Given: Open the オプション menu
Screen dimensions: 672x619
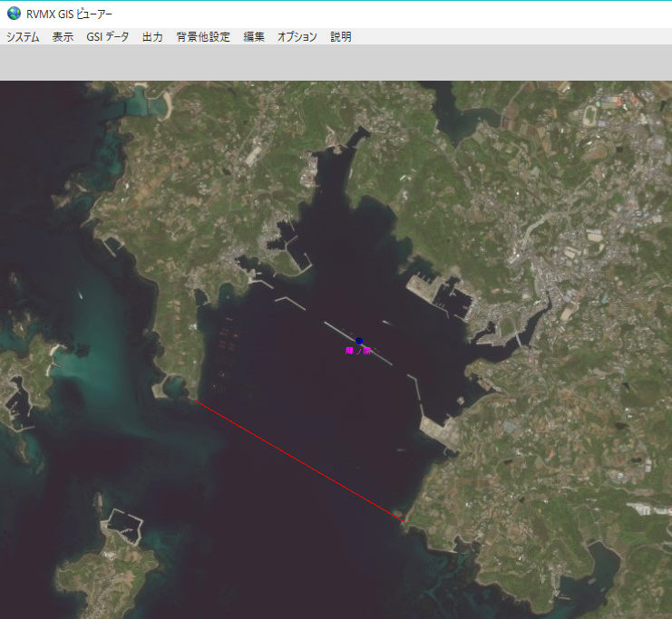Looking at the screenshot, I should pos(297,37).
